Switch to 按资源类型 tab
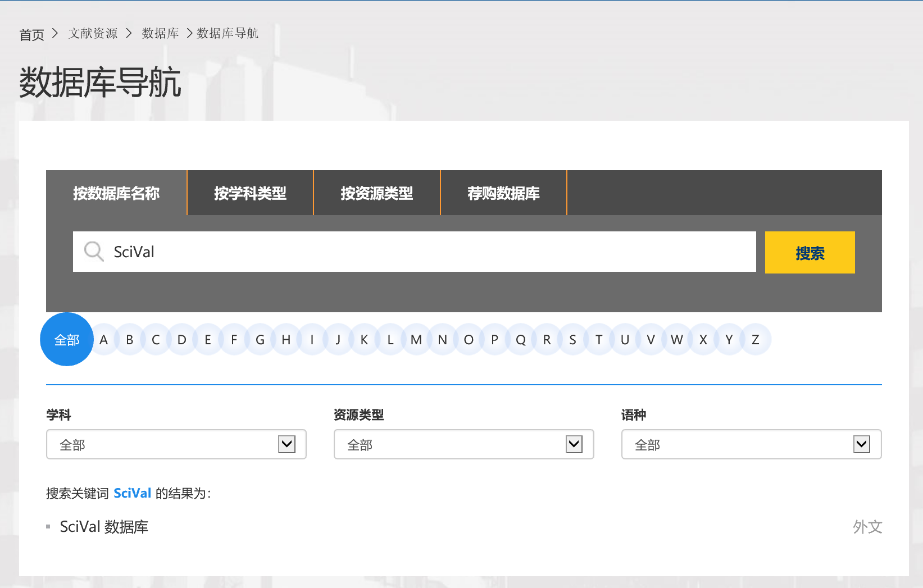 tap(377, 193)
